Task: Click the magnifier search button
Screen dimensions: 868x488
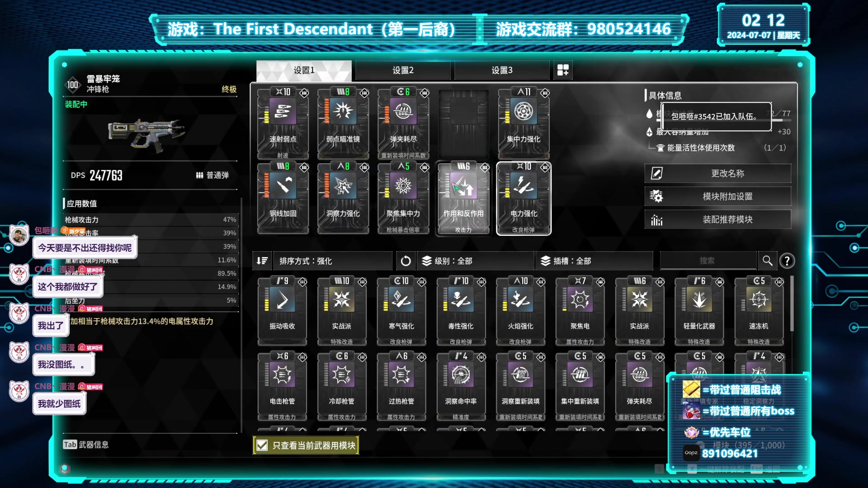Action: click(x=767, y=261)
